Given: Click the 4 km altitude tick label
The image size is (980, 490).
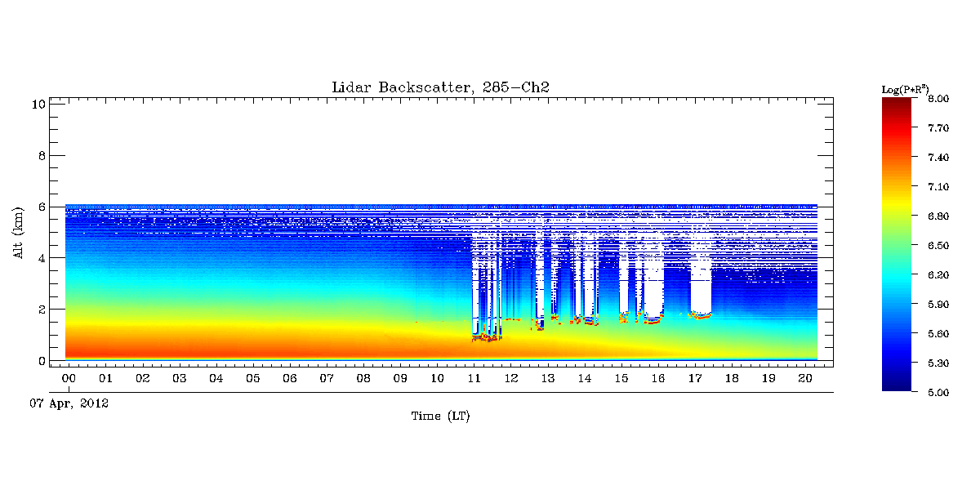Looking at the screenshot, I should point(41,258).
